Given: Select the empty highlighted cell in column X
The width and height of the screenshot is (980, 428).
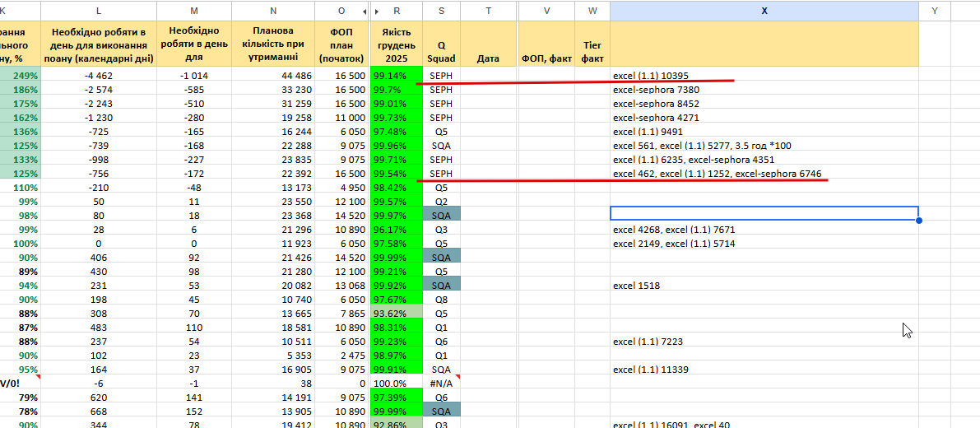Looking at the screenshot, I should [x=764, y=213].
